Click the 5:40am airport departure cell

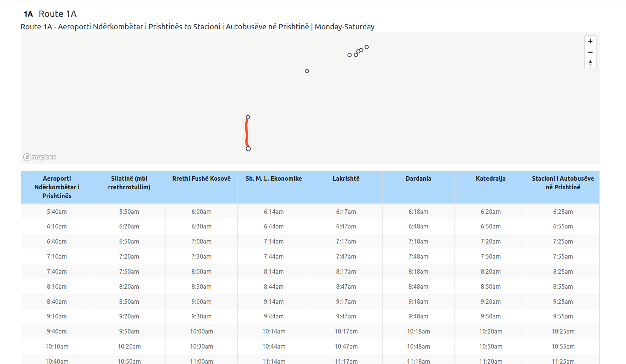click(57, 212)
